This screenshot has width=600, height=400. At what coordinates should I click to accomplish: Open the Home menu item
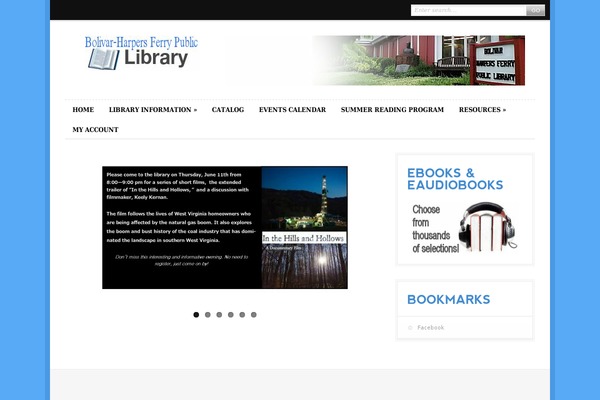(83, 110)
